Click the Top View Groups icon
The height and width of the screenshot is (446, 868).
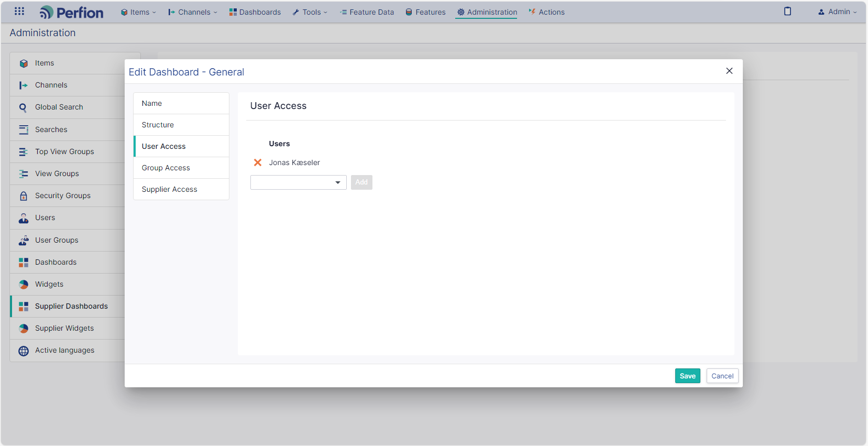(24, 152)
